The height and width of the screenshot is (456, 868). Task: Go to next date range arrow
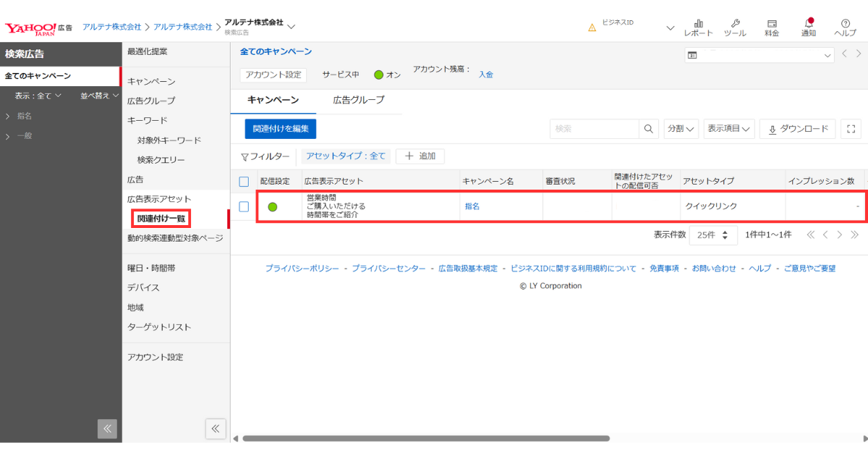click(x=859, y=54)
